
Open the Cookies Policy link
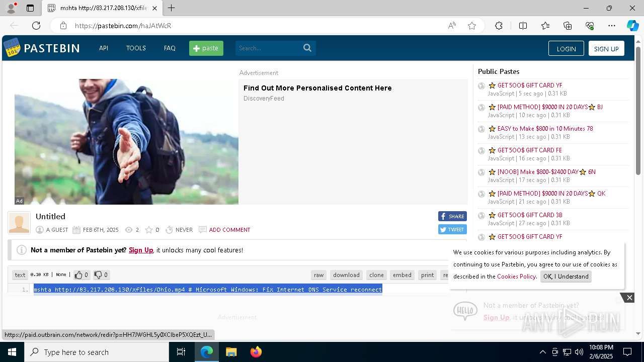coord(516,277)
